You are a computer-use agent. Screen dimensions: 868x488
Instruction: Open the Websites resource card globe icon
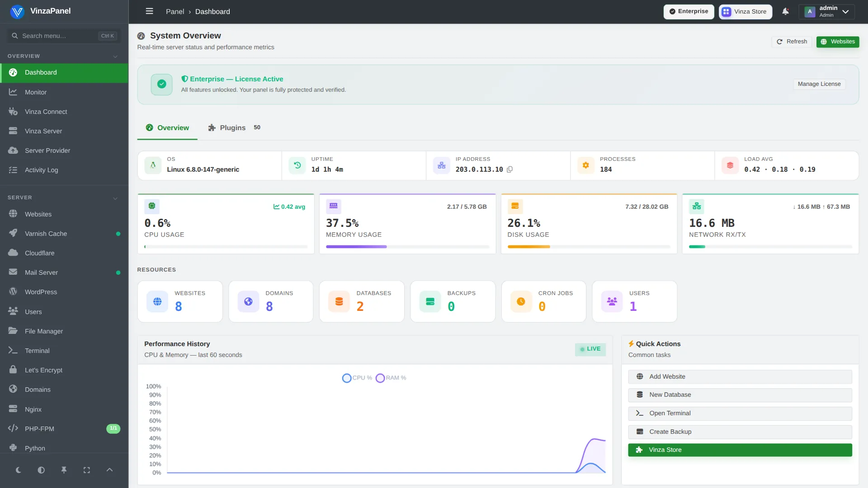tap(157, 301)
